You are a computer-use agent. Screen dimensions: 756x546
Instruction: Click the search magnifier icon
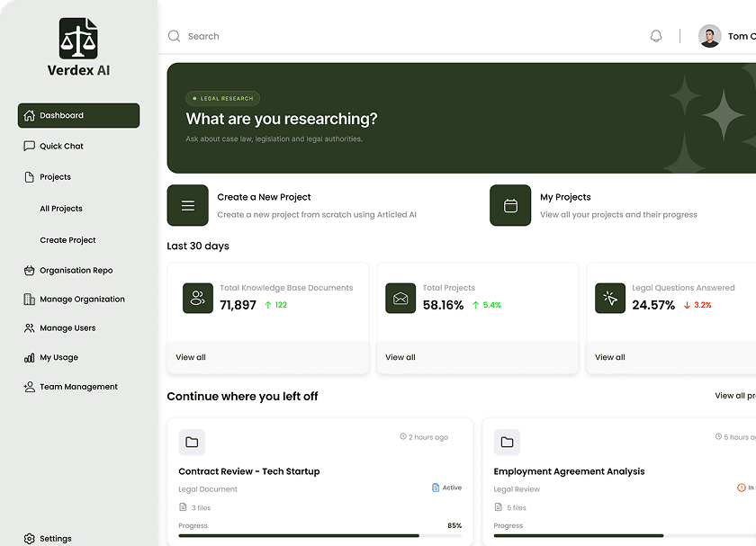coord(174,36)
